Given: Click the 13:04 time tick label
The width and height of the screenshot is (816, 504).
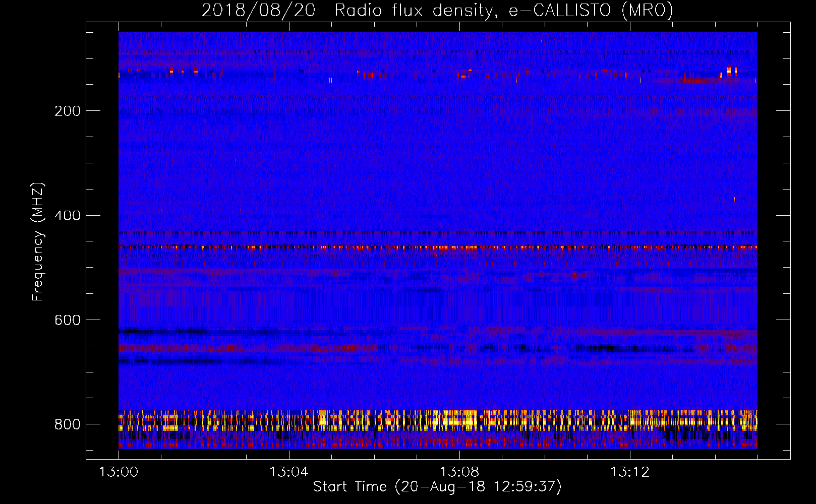Looking at the screenshot, I should tap(289, 472).
